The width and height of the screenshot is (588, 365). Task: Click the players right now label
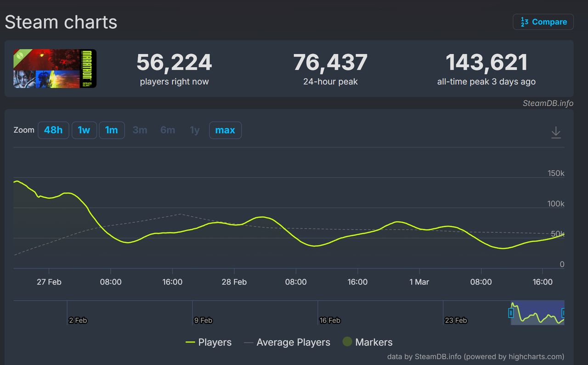tap(174, 82)
